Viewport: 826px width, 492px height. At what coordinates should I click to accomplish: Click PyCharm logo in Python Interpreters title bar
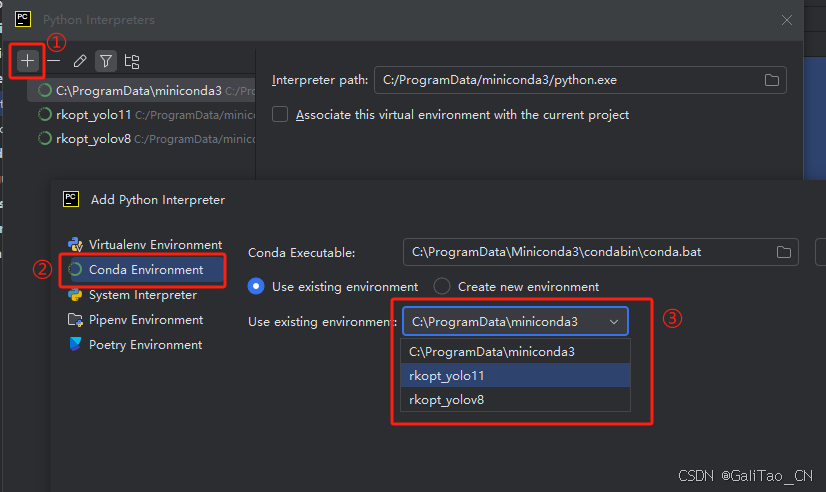click(x=23, y=19)
